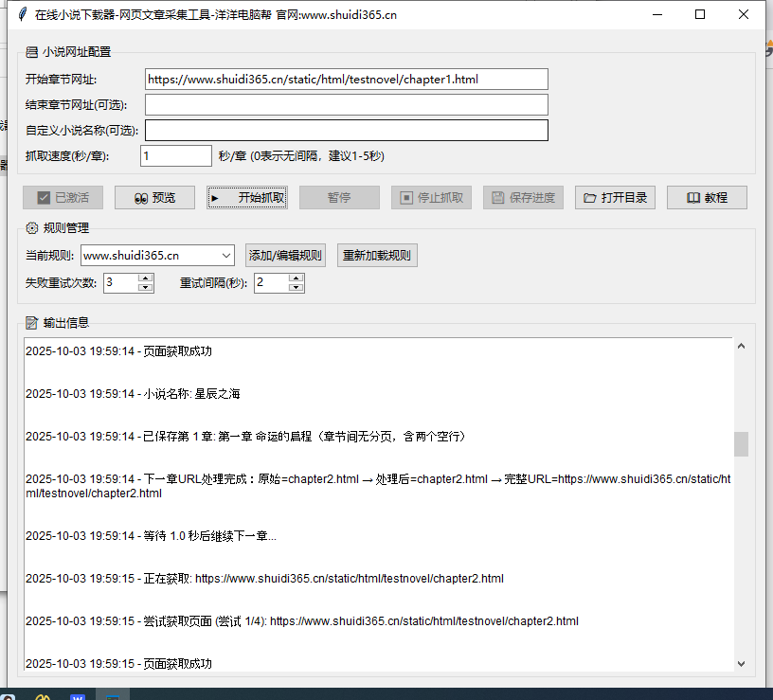Save progress using the 保存进度 button
Screen dimensions: 773x700
[x=523, y=198]
